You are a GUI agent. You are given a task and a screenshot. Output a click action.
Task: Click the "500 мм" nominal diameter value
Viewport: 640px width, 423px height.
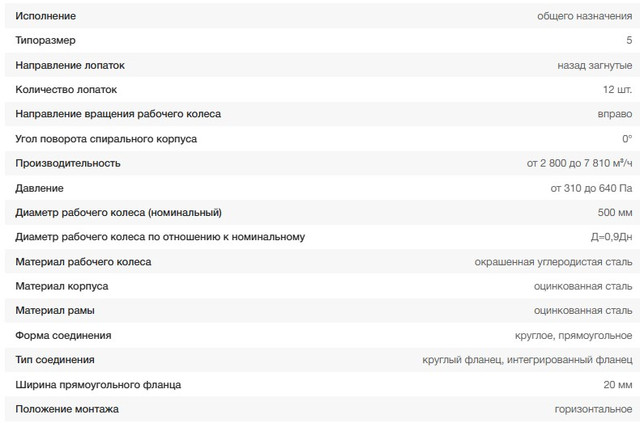click(x=613, y=212)
